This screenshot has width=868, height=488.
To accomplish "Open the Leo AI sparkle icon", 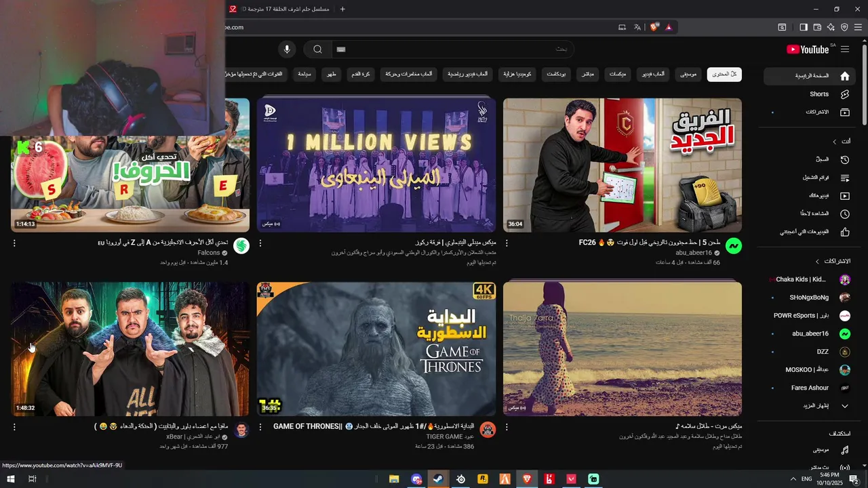I will (831, 27).
